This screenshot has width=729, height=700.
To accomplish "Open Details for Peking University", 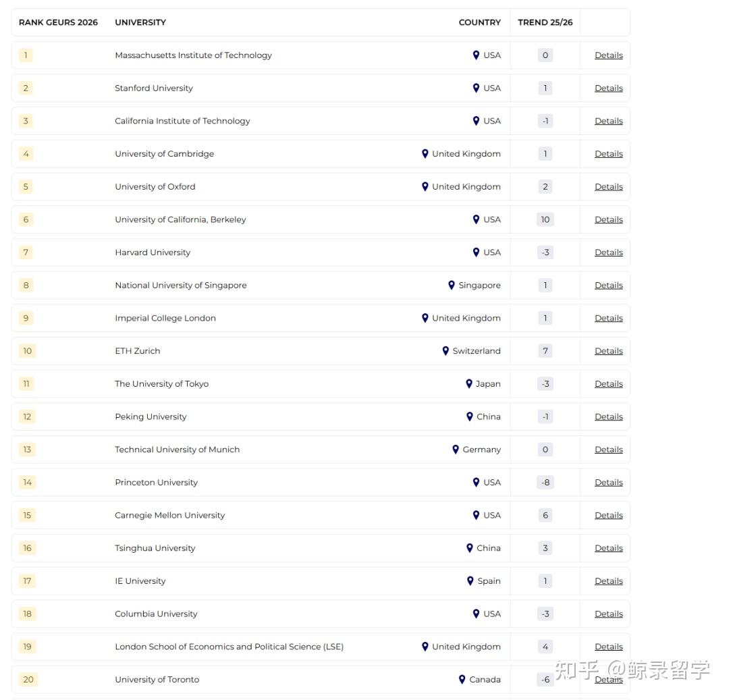I will click(608, 417).
